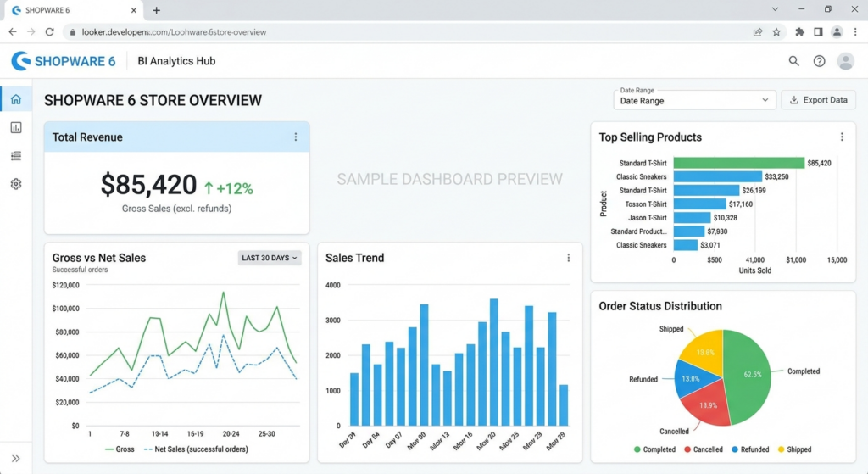Bookmark this page with star icon

coord(776,32)
